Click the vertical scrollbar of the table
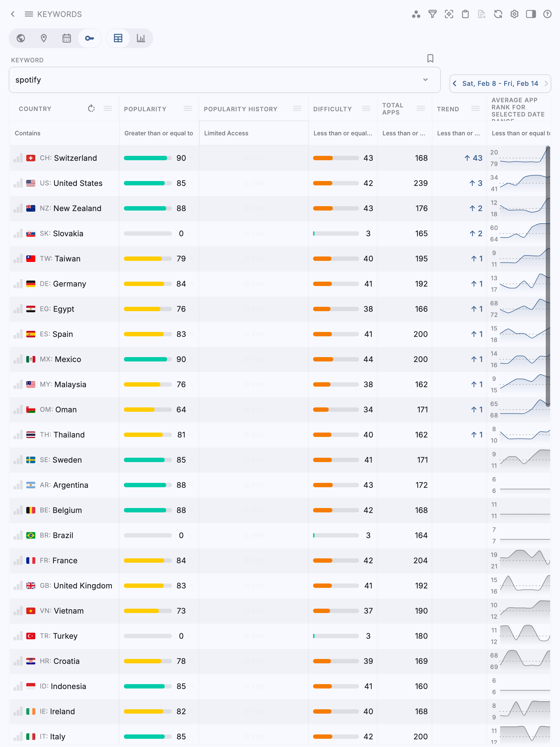 [x=547, y=276]
